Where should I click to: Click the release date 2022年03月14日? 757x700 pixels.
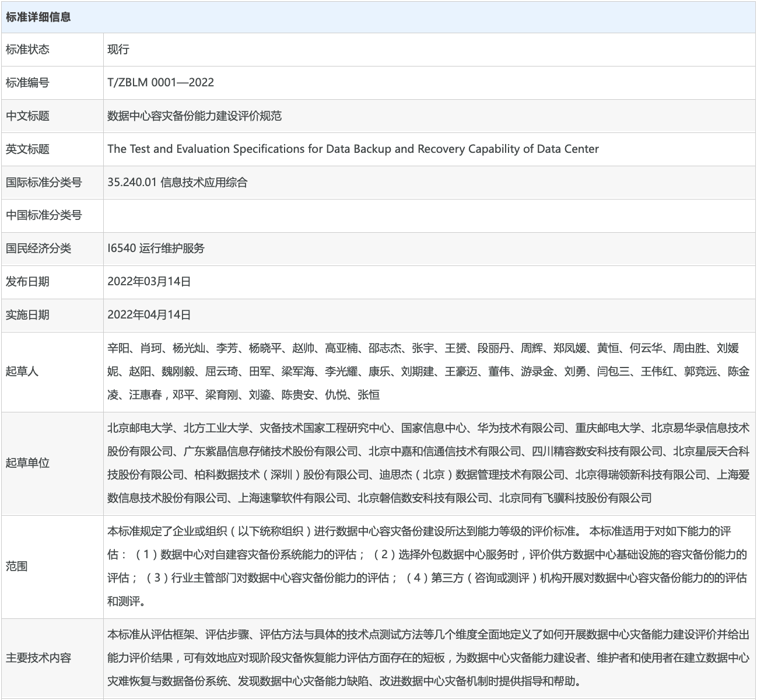pyautogui.click(x=149, y=282)
